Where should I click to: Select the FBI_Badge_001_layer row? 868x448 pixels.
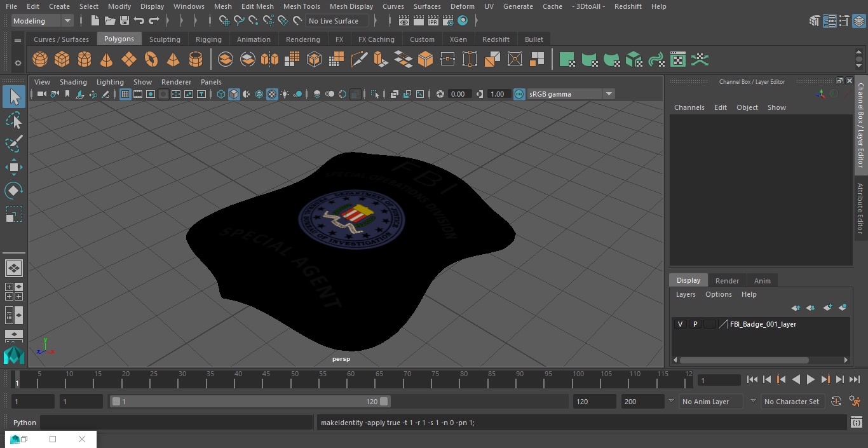pos(761,324)
